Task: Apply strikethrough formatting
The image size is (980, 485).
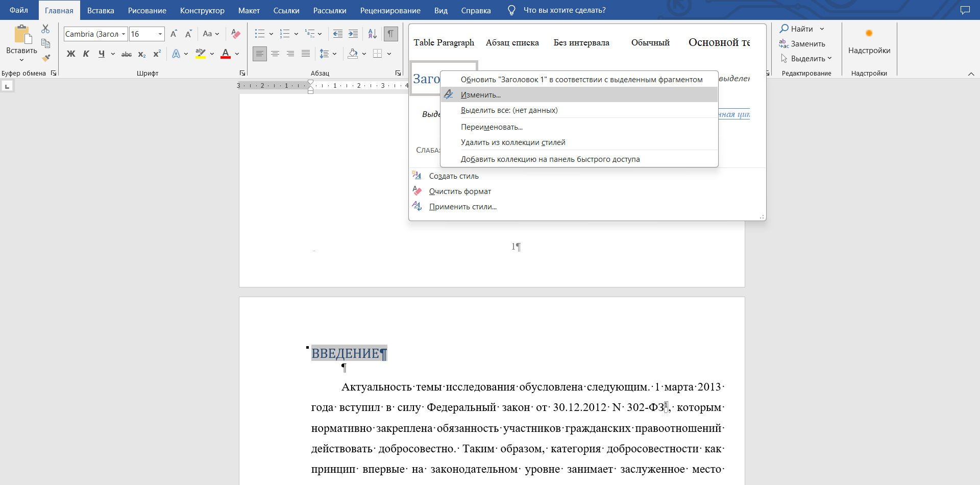Action: point(127,54)
